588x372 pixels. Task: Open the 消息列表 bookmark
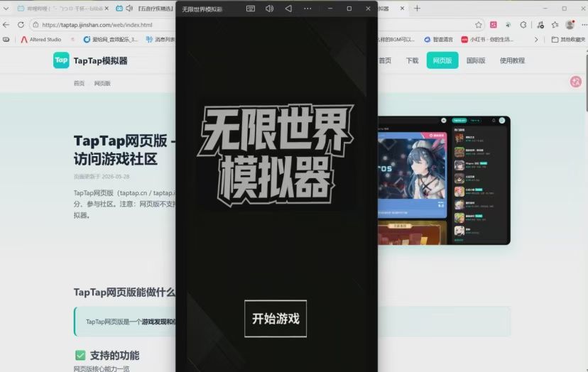[160, 39]
